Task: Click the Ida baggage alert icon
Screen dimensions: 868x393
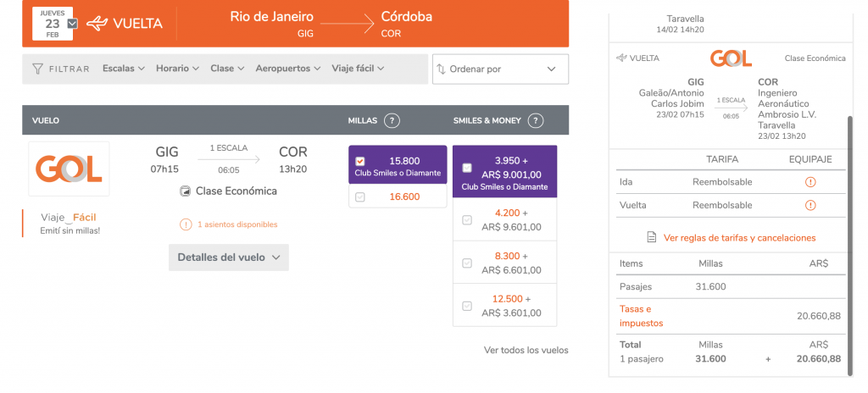Action: [810, 182]
